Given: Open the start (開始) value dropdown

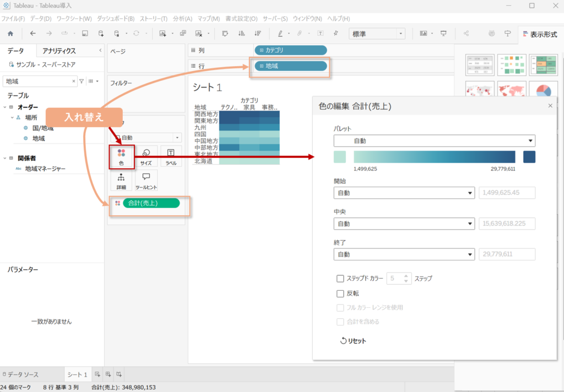Looking at the screenshot, I should point(404,193).
